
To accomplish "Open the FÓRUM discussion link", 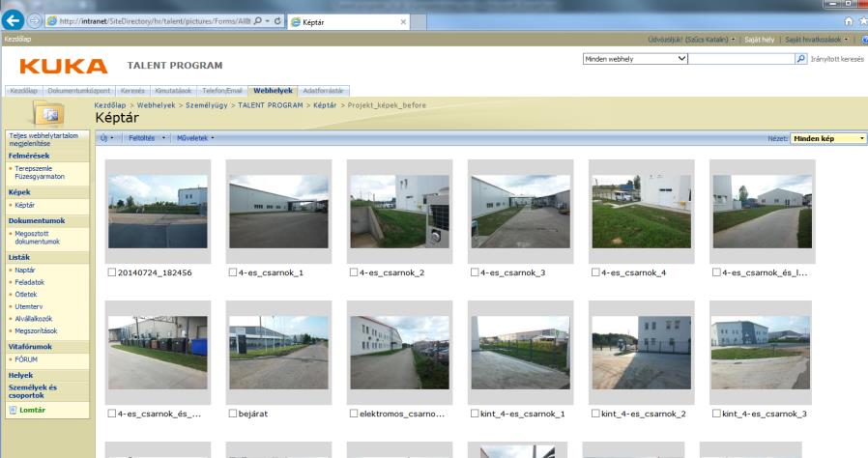I will point(26,359).
